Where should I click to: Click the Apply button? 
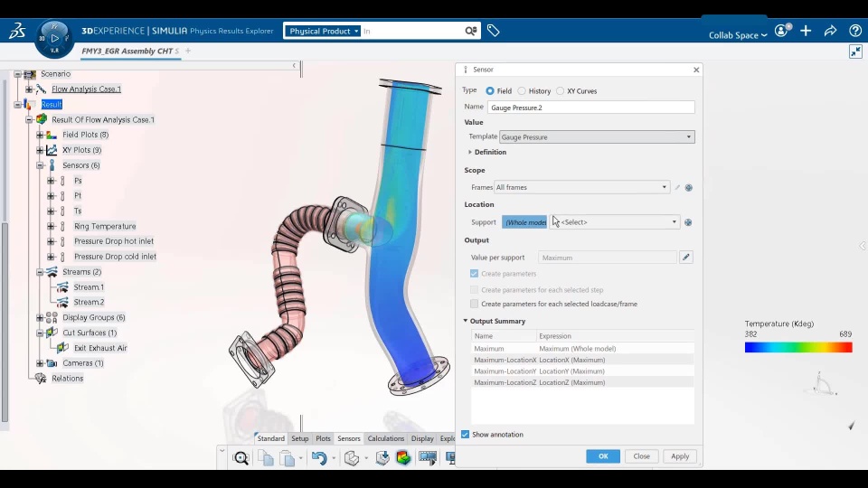click(x=680, y=456)
